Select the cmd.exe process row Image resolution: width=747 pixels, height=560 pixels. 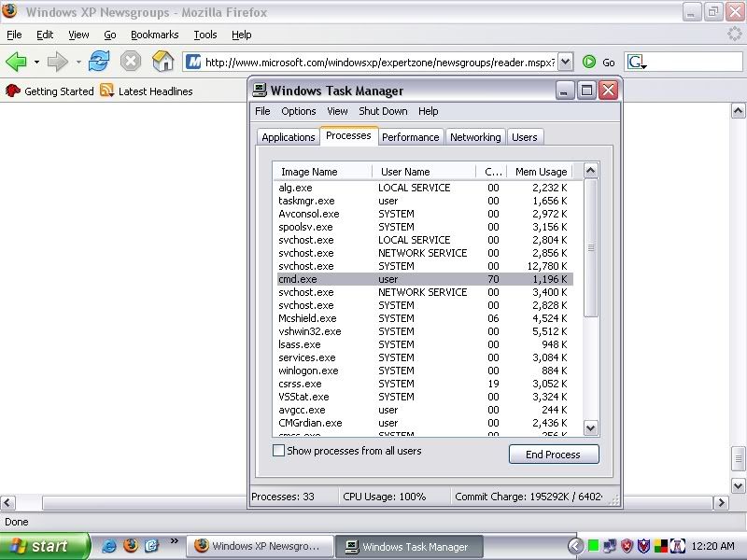pyautogui.click(x=425, y=279)
